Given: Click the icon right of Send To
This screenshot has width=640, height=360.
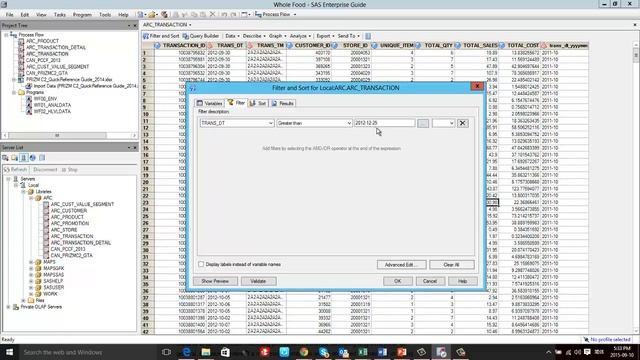Looking at the screenshot, I should [368, 36].
